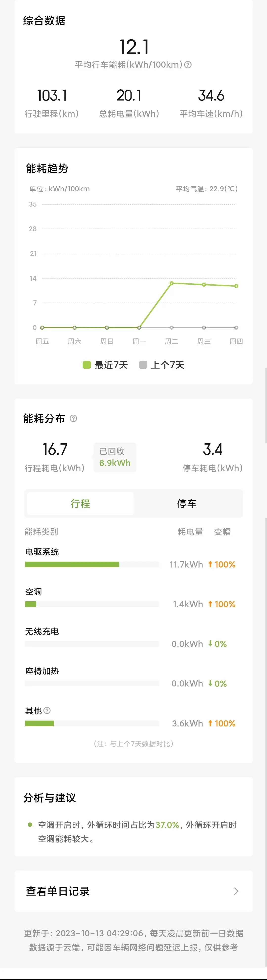Select 周四 data point on green line

click(236, 286)
